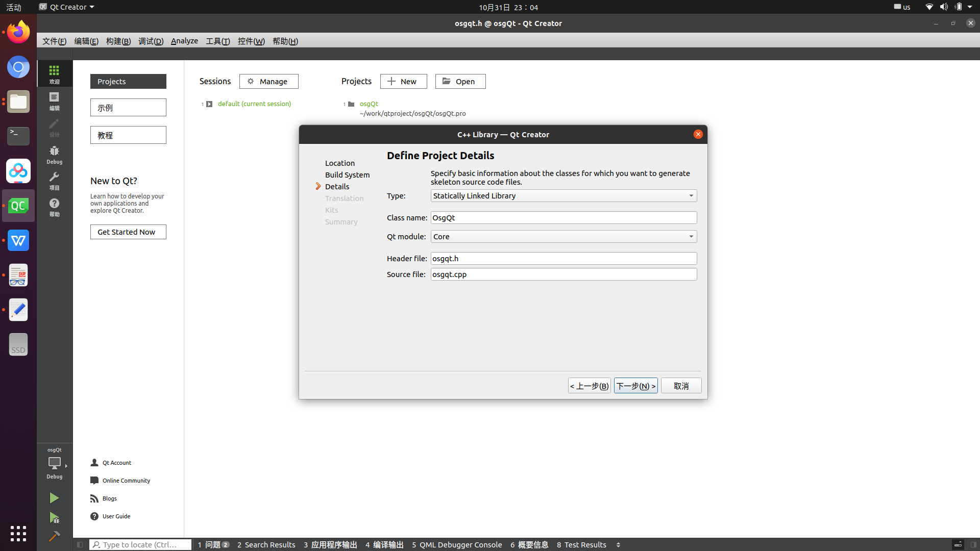Expand the Qt module combo box
The image size is (980, 551).
563,237
